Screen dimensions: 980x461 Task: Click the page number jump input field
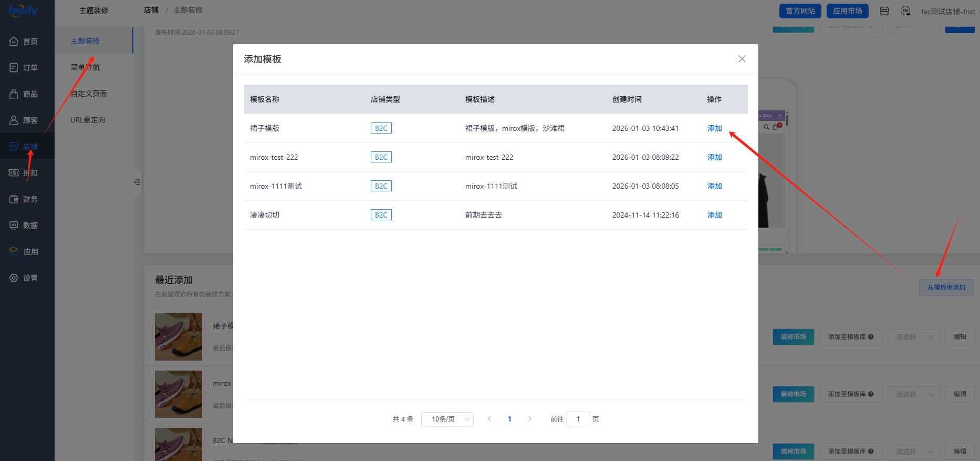coord(578,419)
